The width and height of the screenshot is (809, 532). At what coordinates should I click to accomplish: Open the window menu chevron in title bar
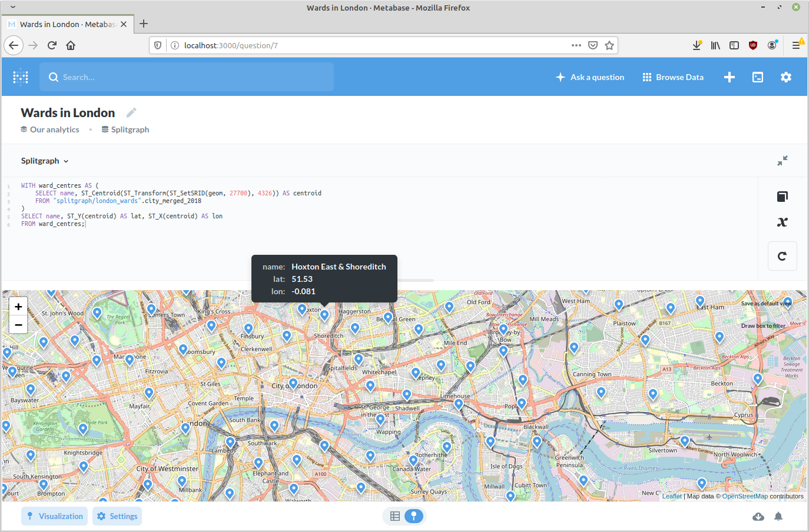(x=13, y=8)
